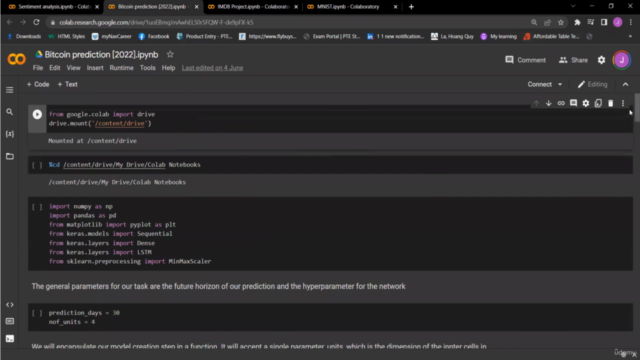Collapse the header with chevron up
640x360 pixels.
coord(625,84)
